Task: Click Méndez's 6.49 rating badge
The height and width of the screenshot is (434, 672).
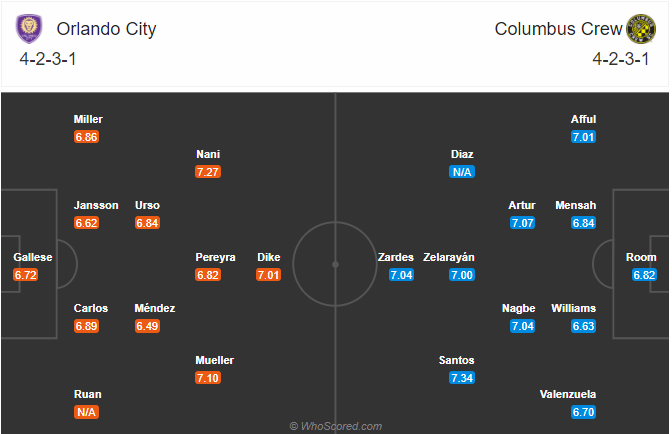Action: [147, 326]
